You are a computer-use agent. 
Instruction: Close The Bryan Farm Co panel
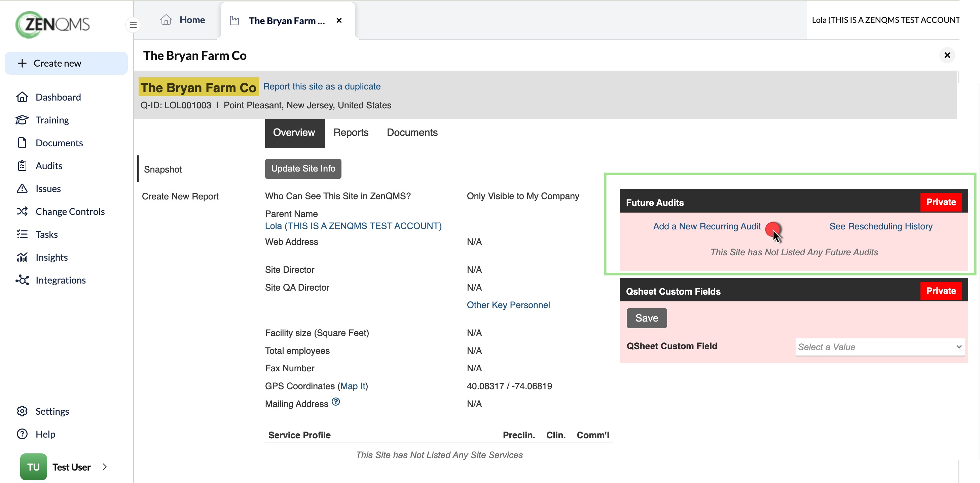[947, 55]
